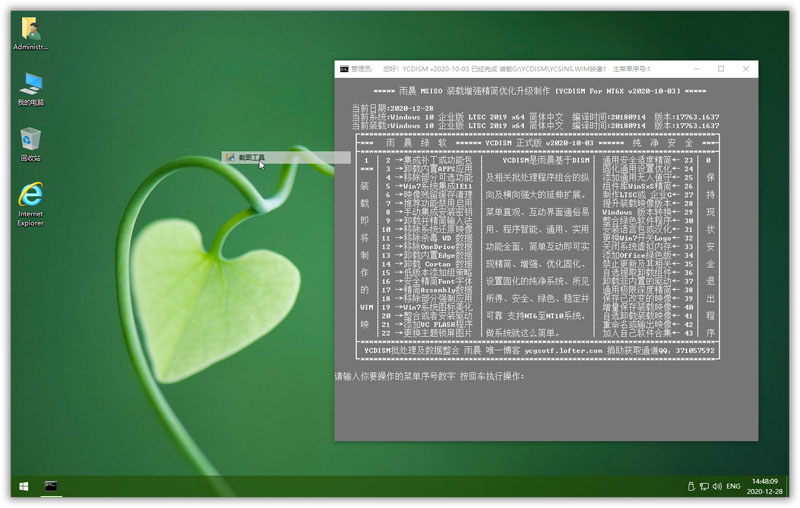The height and width of the screenshot is (508, 800).
Task: Click menu line 22 更换主题锁屏图片
Action: (427, 333)
